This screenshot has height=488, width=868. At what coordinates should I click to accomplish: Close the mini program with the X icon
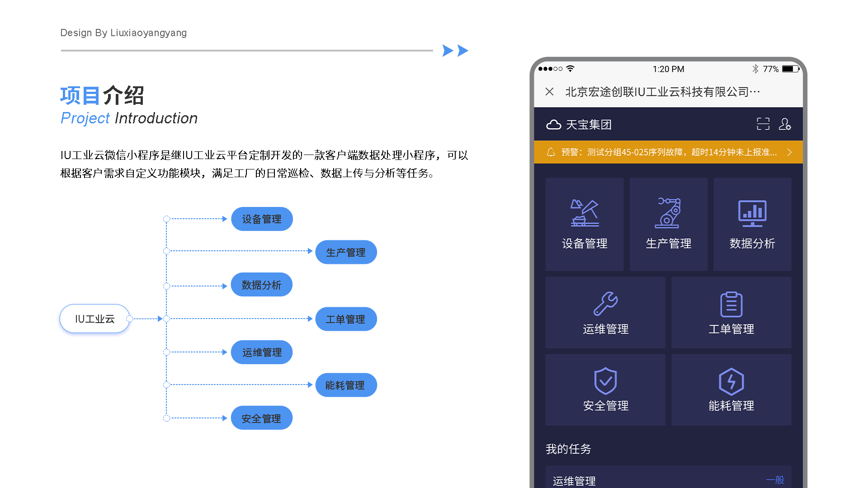[x=549, y=92]
